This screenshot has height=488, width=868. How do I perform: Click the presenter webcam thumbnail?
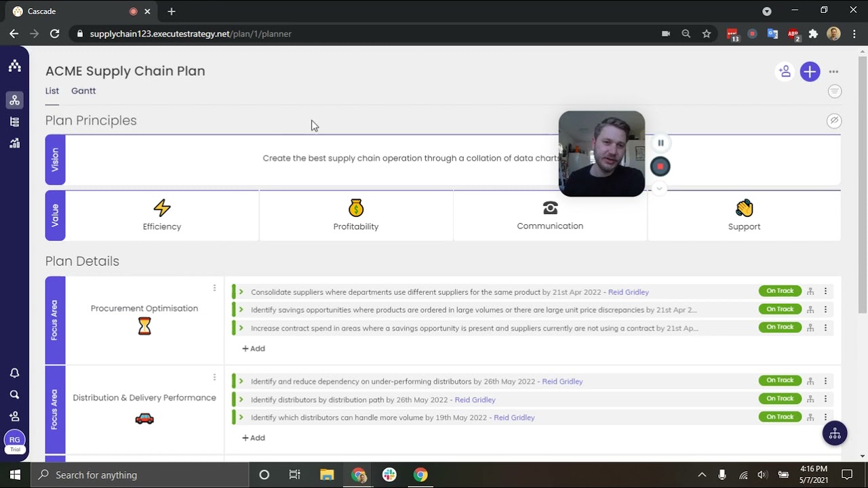(x=601, y=154)
